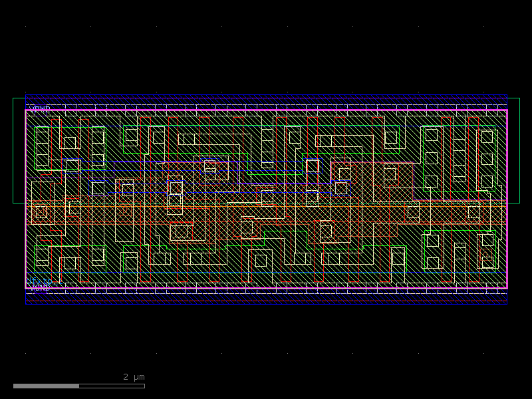
Task: Select the gray segment of the scale bar
Action: [47, 384]
